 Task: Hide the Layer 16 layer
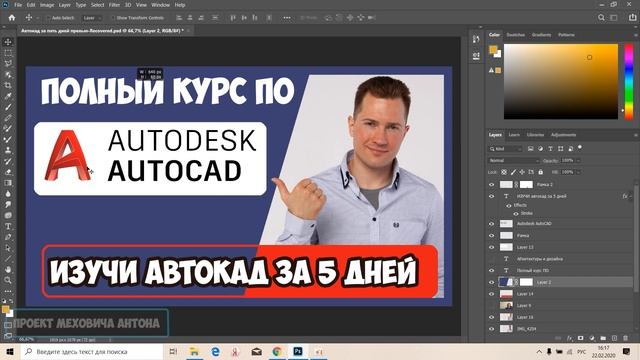(x=491, y=317)
